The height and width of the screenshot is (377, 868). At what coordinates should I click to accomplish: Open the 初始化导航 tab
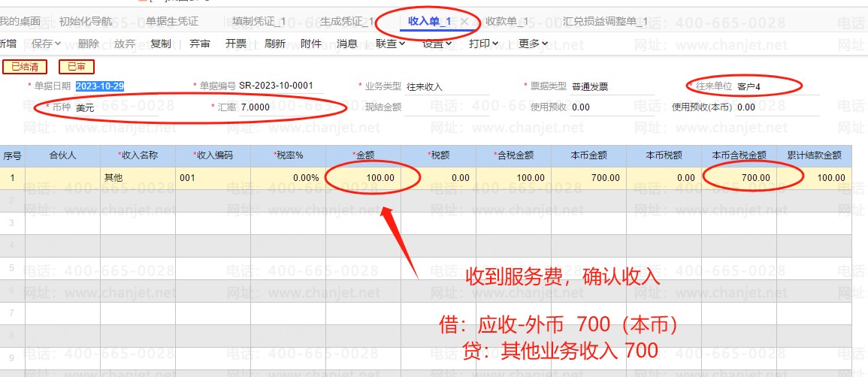(x=85, y=22)
